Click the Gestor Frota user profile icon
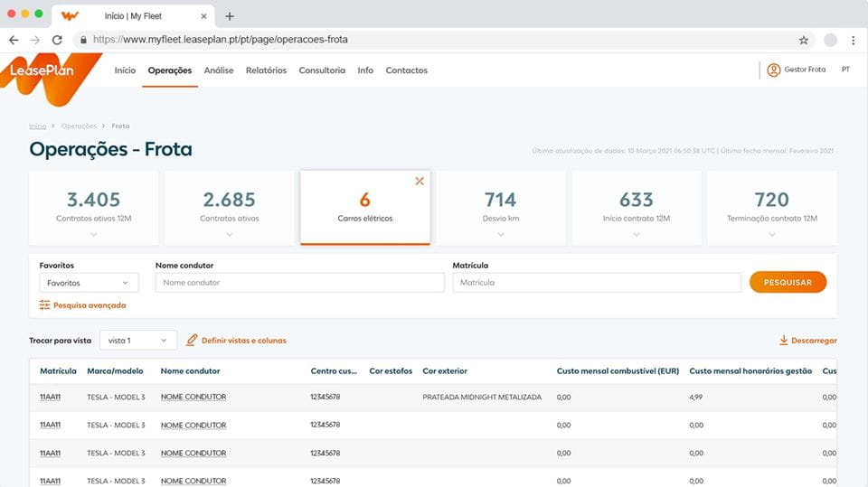The image size is (868, 487). tap(773, 70)
